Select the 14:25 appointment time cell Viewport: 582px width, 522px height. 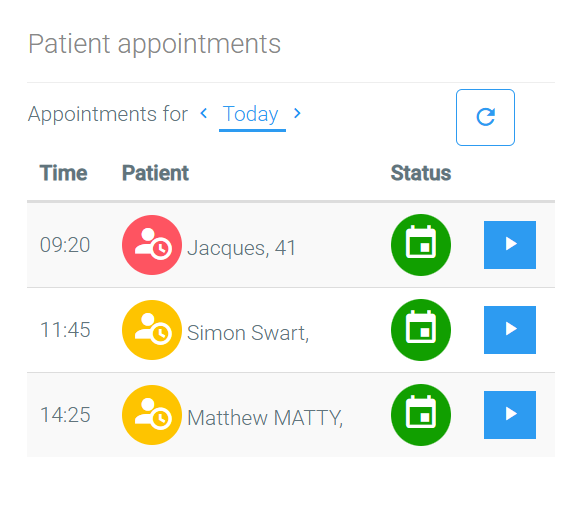(x=65, y=415)
